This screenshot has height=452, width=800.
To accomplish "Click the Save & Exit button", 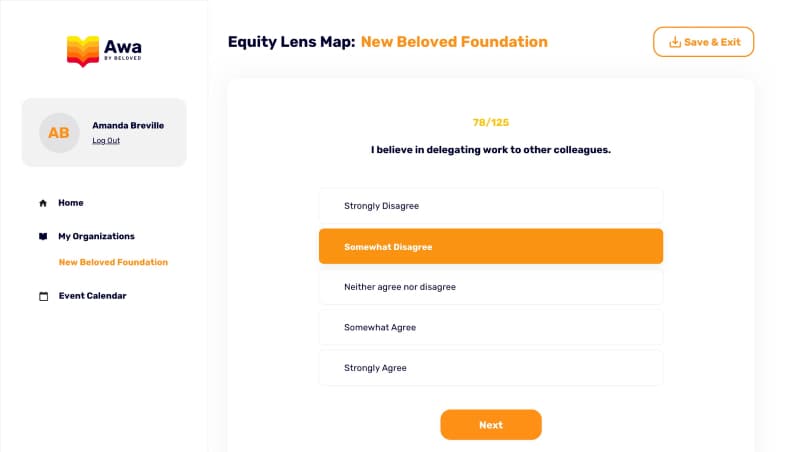I will (703, 42).
